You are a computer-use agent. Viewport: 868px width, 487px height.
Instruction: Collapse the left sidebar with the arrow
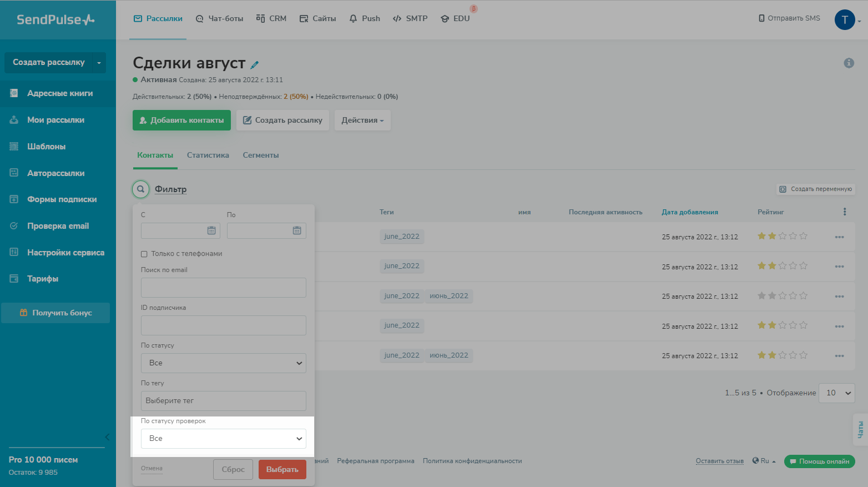(x=107, y=437)
